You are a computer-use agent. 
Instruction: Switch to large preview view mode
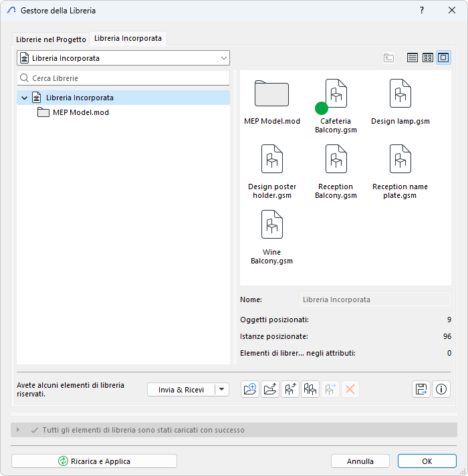click(x=443, y=57)
